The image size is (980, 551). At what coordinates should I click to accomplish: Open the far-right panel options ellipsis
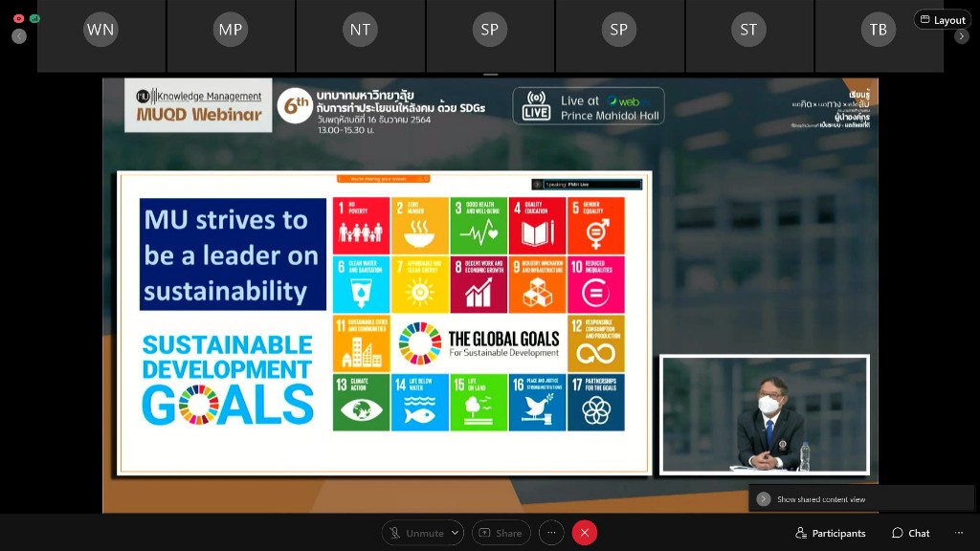(959, 533)
